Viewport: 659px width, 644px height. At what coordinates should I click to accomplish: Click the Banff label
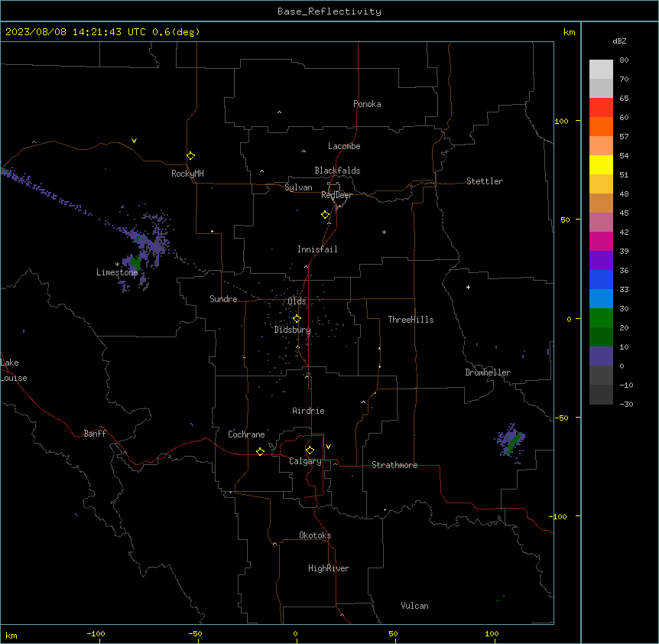coord(95,434)
